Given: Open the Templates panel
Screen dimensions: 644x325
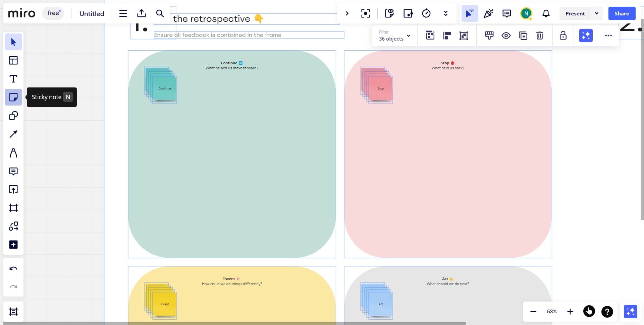Looking at the screenshot, I should tap(13, 60).
